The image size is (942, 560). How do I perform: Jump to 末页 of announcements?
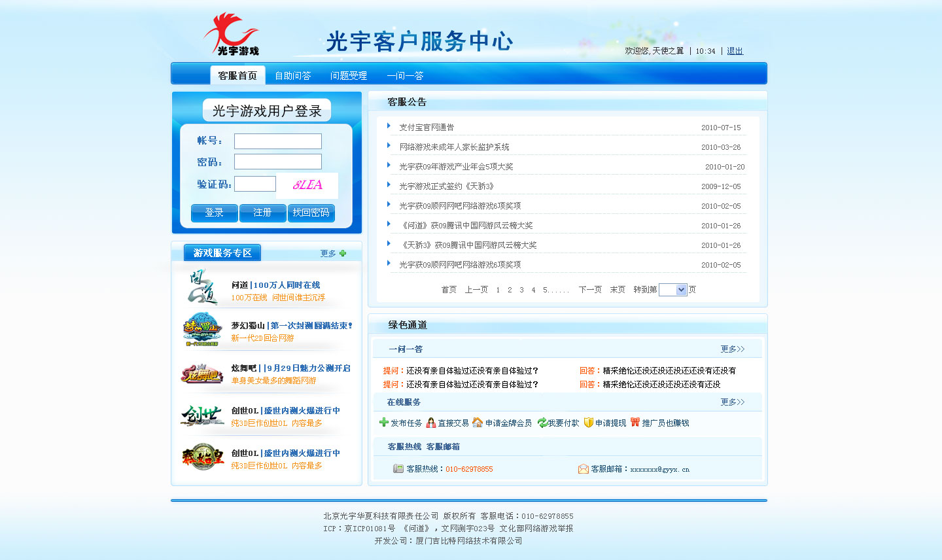tap(618, 290)
